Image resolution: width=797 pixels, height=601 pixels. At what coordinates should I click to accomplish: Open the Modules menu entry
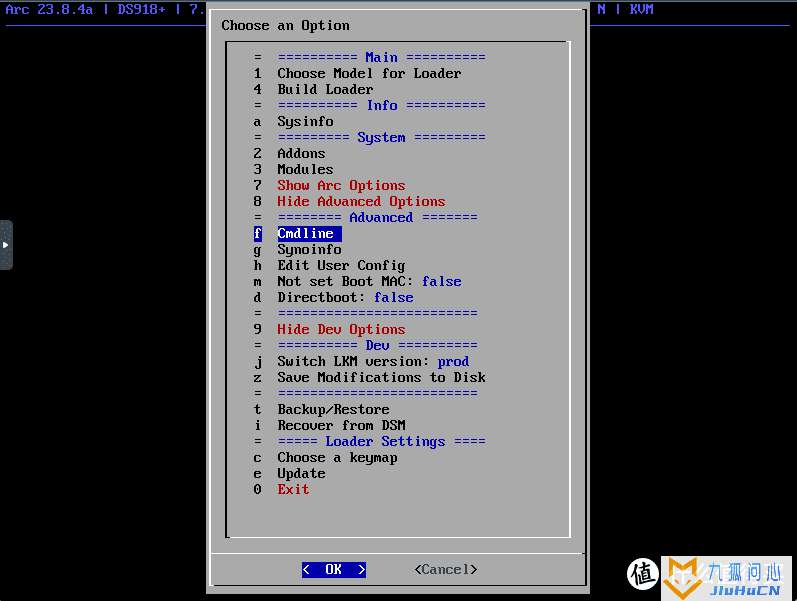[x=305, y=169]
